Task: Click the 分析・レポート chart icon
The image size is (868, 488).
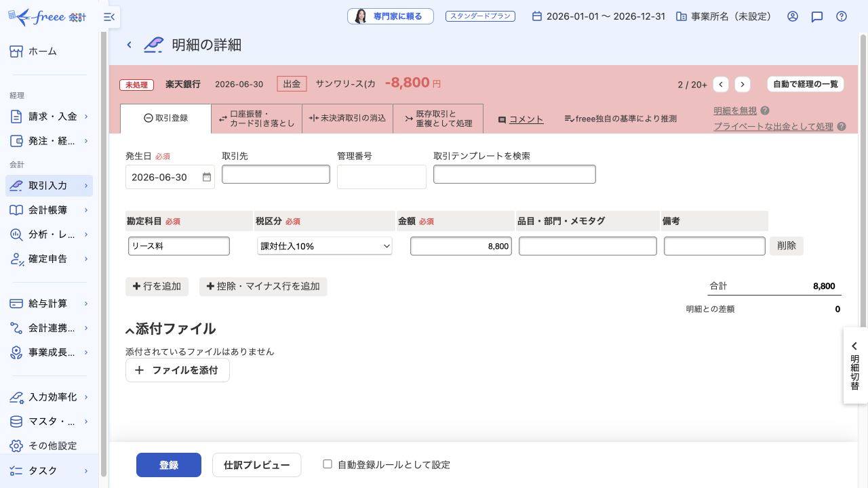Action: 16,235
